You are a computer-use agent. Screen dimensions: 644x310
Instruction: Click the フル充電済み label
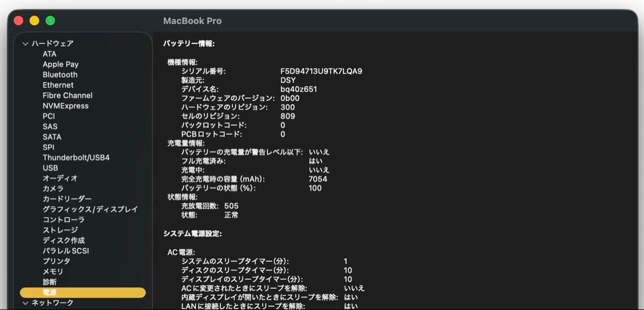click(x=204, y=162)
